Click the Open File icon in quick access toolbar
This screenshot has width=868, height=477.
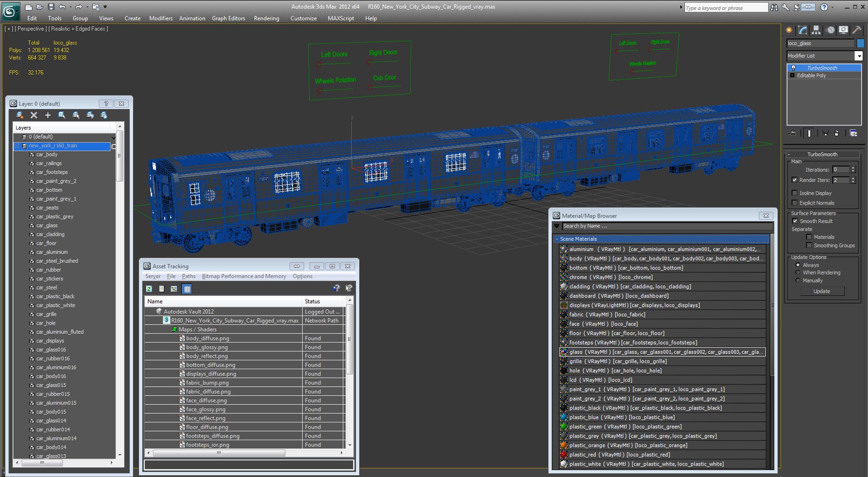point(39,7)
